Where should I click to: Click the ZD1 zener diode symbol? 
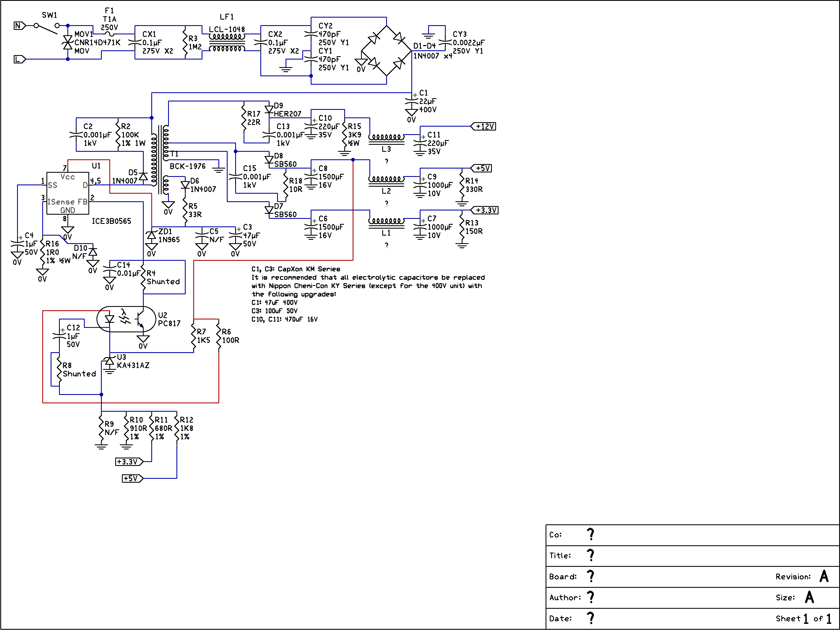[151, 235]
